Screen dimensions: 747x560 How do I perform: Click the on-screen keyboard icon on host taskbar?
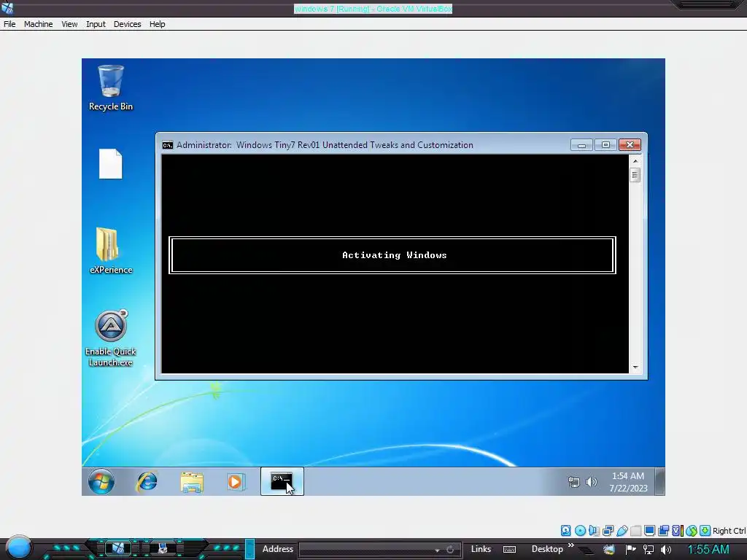509,550
